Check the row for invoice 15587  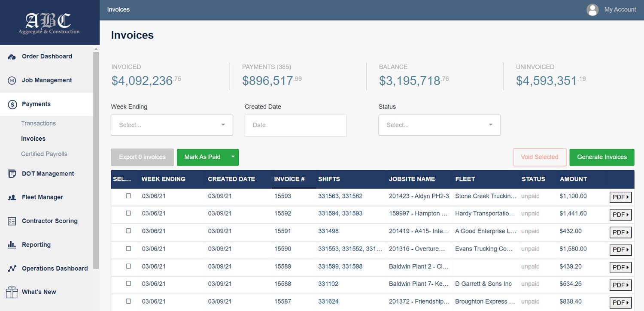128,301
